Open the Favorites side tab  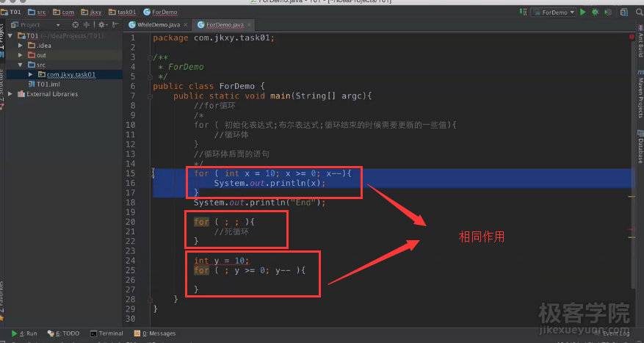pos(2,300)
